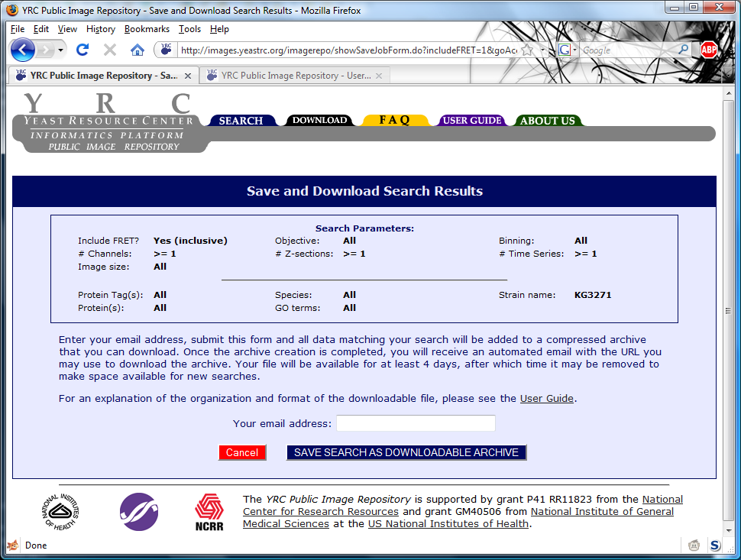Click the email address input field
The image size is (741, 560).
tap(416, 423)
